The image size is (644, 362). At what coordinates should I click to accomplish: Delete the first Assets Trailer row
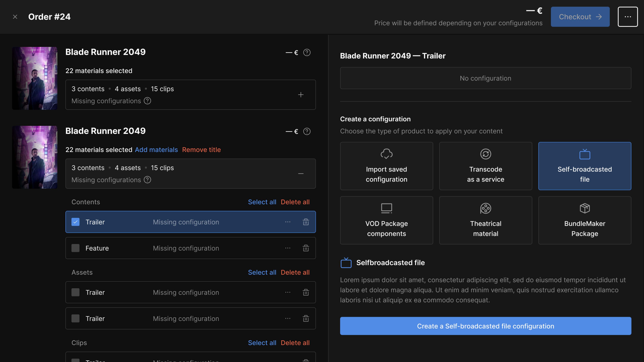click(306, 292)
